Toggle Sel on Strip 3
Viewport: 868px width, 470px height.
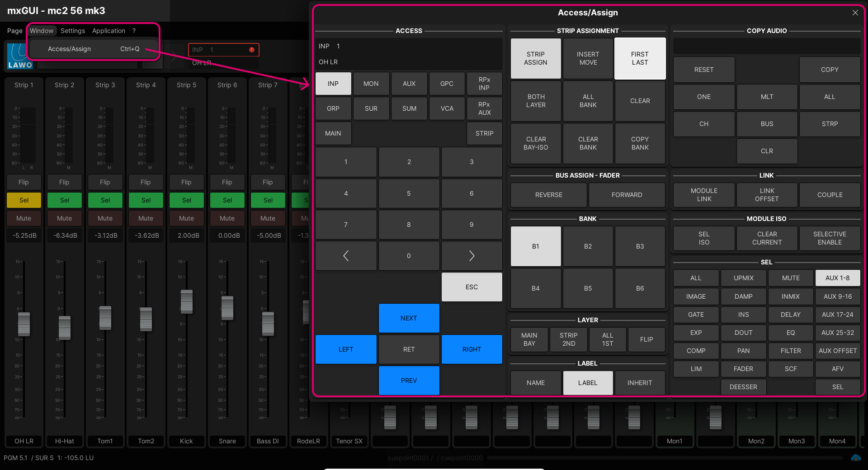(105, 200)
